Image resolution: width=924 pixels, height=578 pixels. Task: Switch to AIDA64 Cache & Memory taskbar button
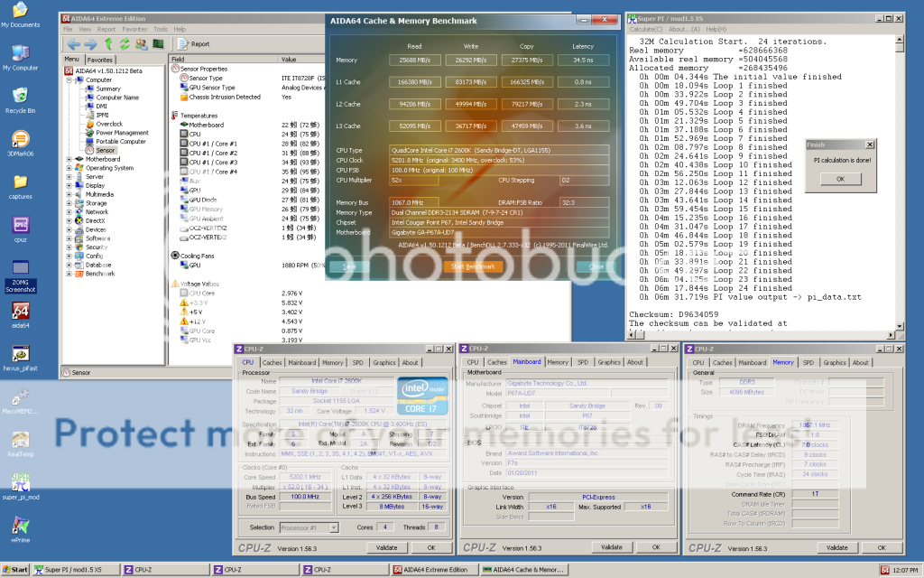523,570
